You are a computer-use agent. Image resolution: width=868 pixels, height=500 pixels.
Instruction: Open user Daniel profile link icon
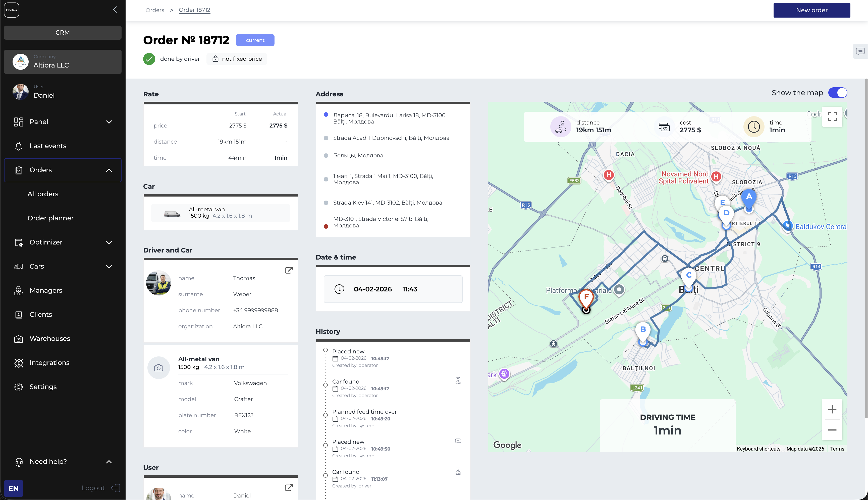tap(289, 488)
